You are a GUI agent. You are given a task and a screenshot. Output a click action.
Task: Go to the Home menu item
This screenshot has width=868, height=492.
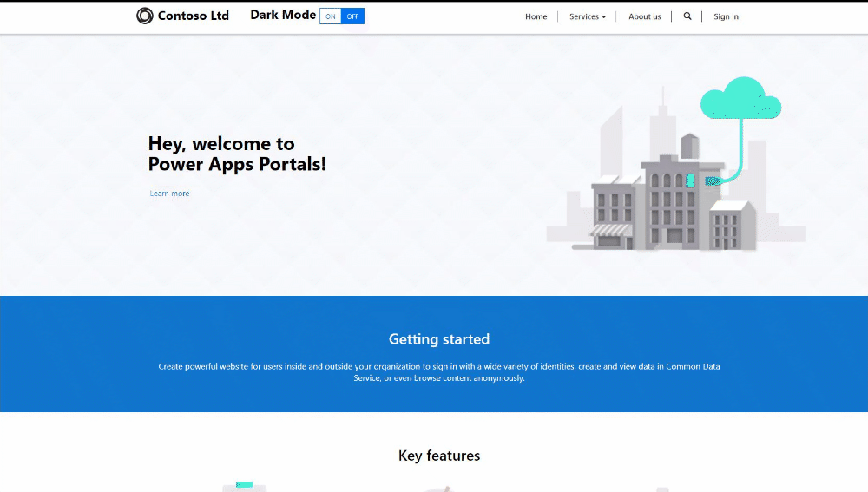(x=536, y=16)
